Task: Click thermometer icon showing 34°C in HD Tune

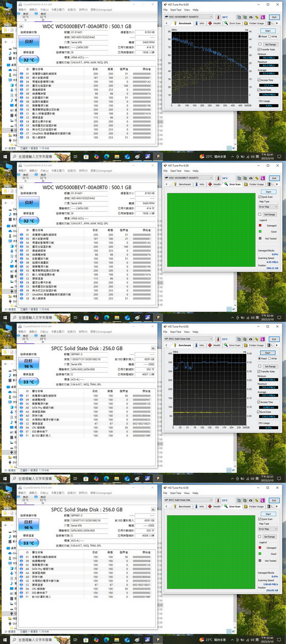Action: pyautogui.click(x=218, y=178)
